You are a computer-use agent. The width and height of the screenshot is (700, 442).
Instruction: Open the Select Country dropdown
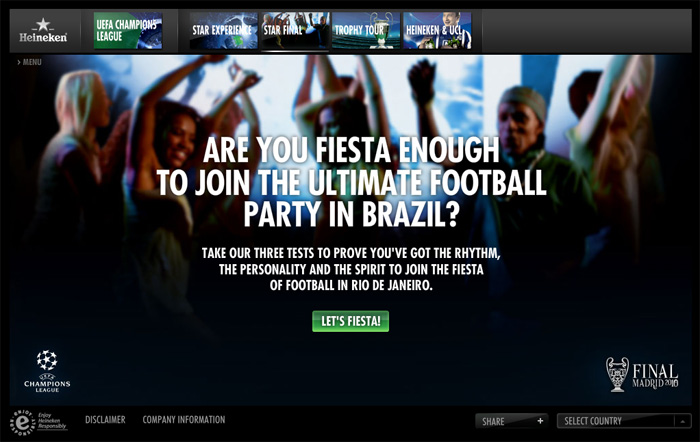point(624,421)
